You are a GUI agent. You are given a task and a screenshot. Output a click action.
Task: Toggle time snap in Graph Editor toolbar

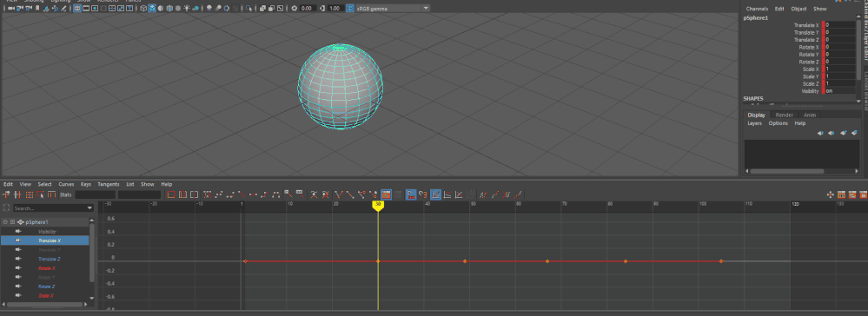point(411,194)
